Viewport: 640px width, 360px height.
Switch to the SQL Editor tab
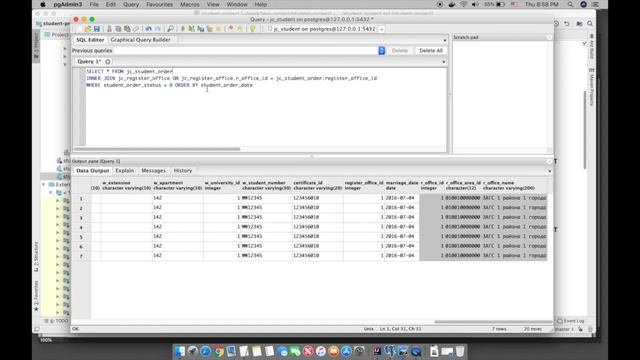point(90,40)
